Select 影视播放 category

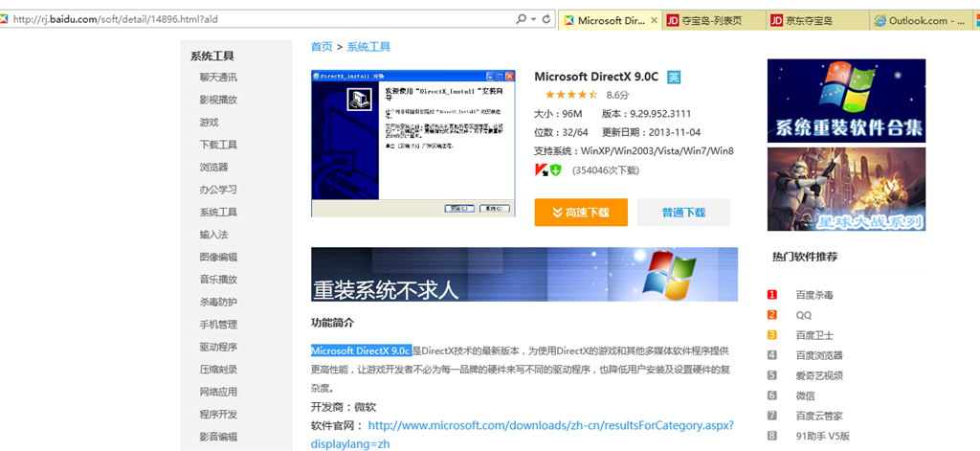(218, 101)
